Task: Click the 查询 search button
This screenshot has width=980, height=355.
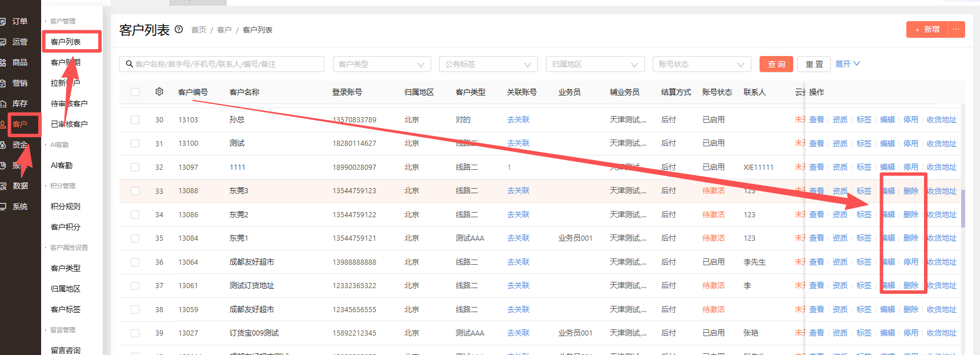Action: tap(776, 64)
